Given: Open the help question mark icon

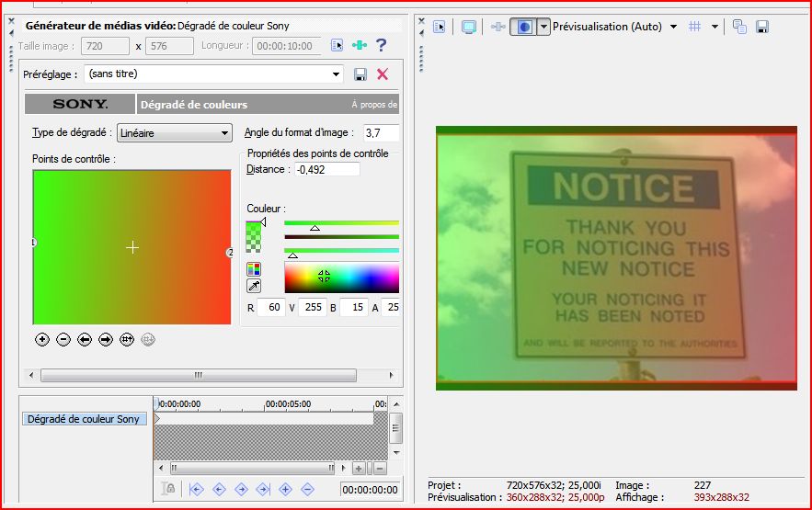Looking at the screenshot, I should click(382, 45).
